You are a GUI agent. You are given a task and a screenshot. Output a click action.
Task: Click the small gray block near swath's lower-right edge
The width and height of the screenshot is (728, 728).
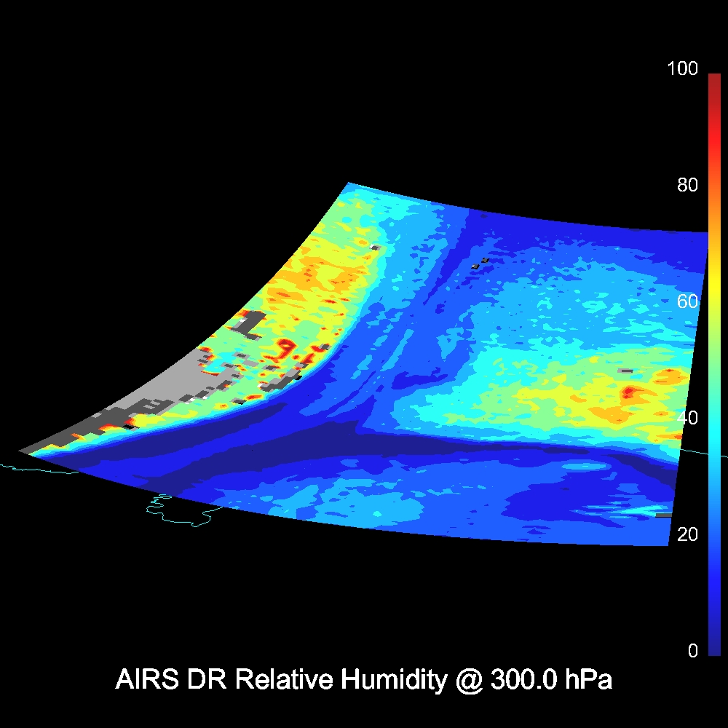point(662,515)
